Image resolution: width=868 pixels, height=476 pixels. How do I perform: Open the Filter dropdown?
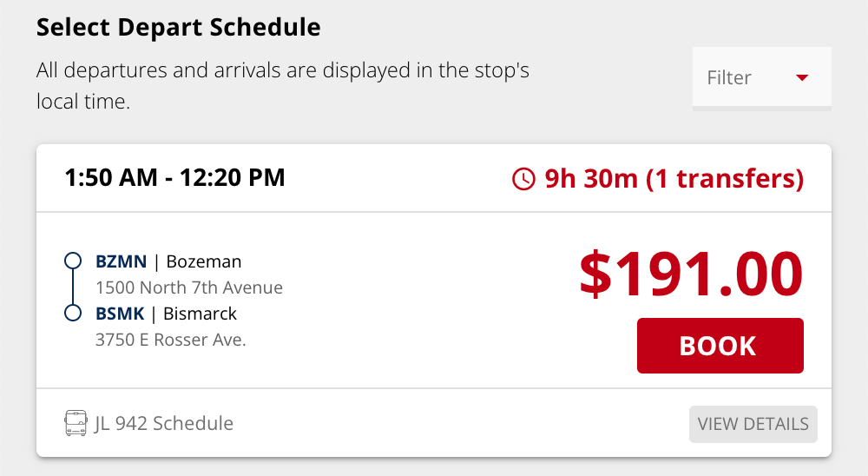click(x=760, y=78)
